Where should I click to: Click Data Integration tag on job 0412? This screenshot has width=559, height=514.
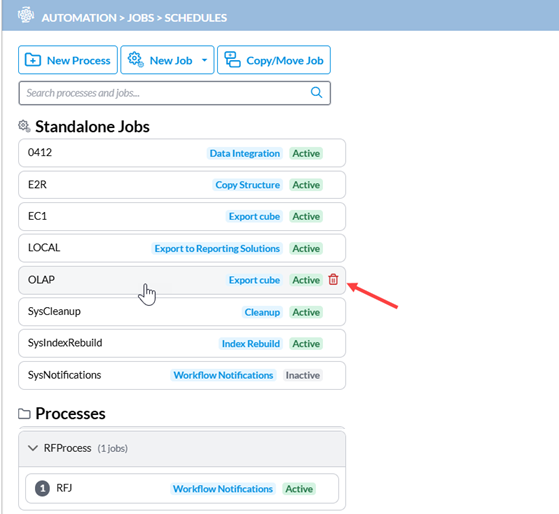[x=245, y=153]
